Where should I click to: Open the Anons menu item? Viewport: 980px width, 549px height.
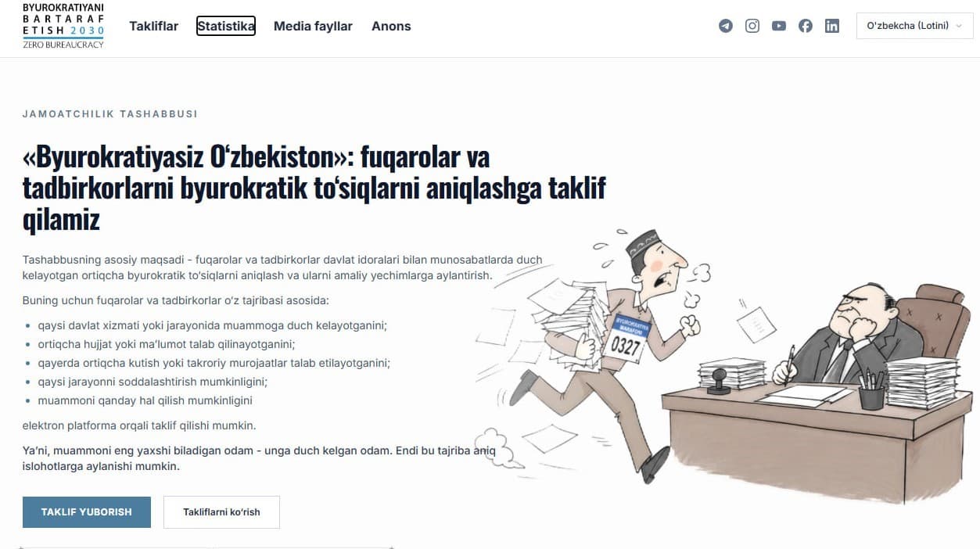pyautogui.click(x=391, y=26)
